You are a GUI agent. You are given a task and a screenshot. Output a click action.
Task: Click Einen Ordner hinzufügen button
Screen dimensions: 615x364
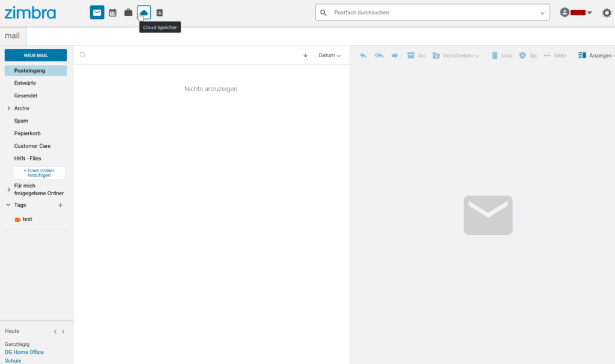[x=39, y=173]
